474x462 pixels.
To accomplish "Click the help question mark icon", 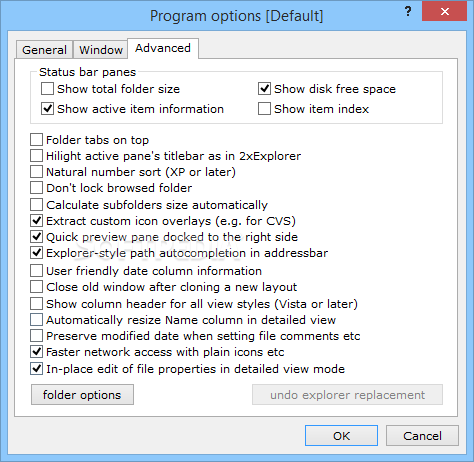I will (x=408, y=12).
